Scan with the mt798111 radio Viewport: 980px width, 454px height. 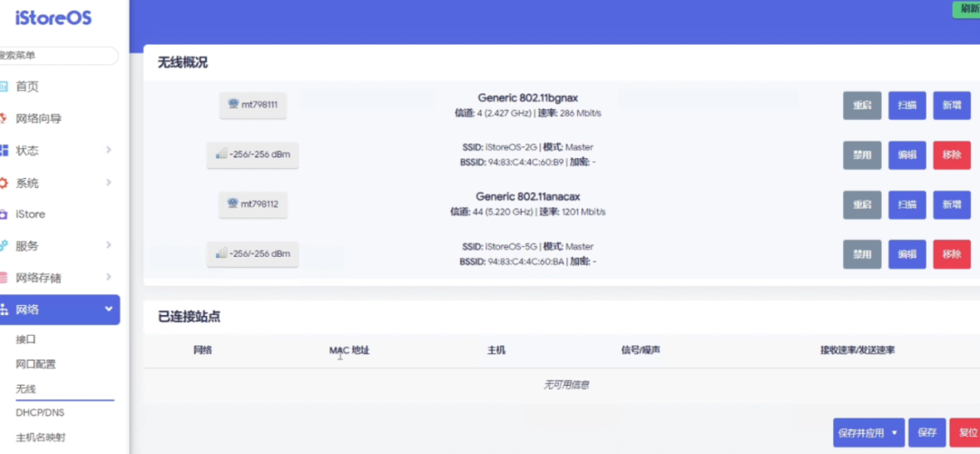[x=906, y=105]
